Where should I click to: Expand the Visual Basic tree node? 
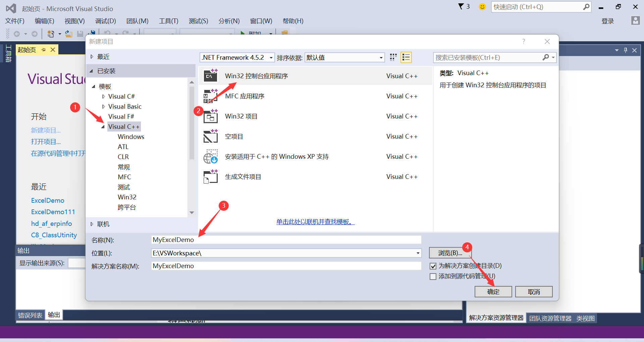tap(103, 106)
